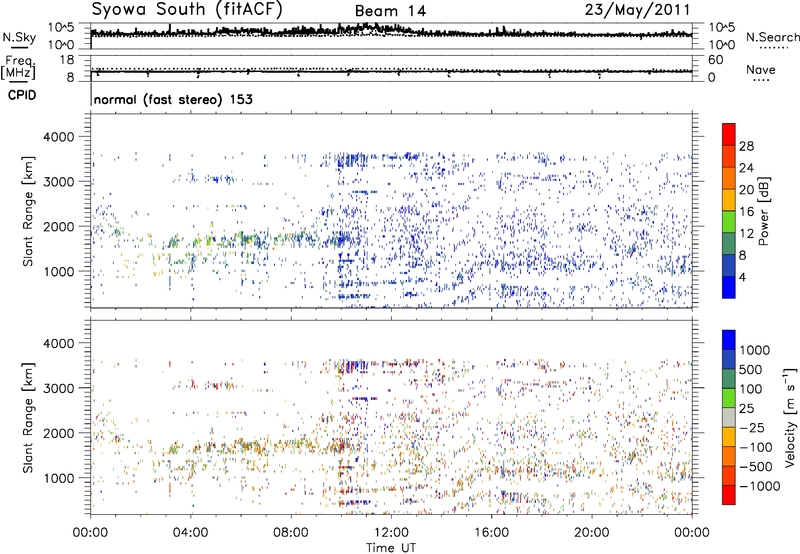This screenshot has width=800, height=554.
Task: Pick the red bottom segment of Velocity colorbar
Action: [729, 495]
